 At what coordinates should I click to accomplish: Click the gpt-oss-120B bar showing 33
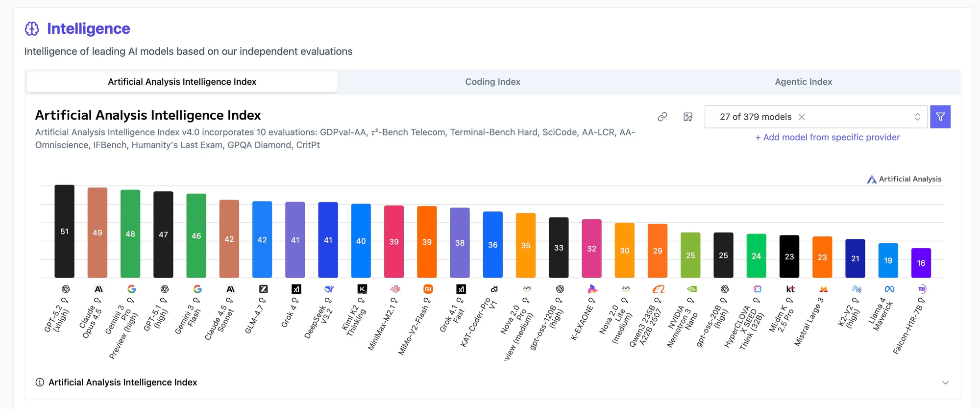[559, 247]
